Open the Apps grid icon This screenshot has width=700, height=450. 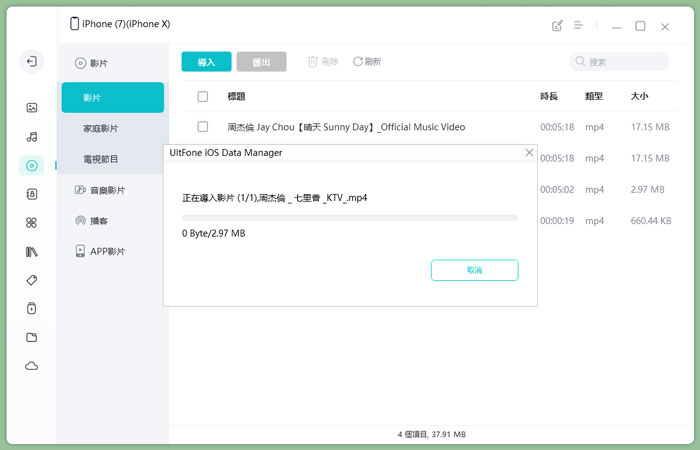click(31, 223)
